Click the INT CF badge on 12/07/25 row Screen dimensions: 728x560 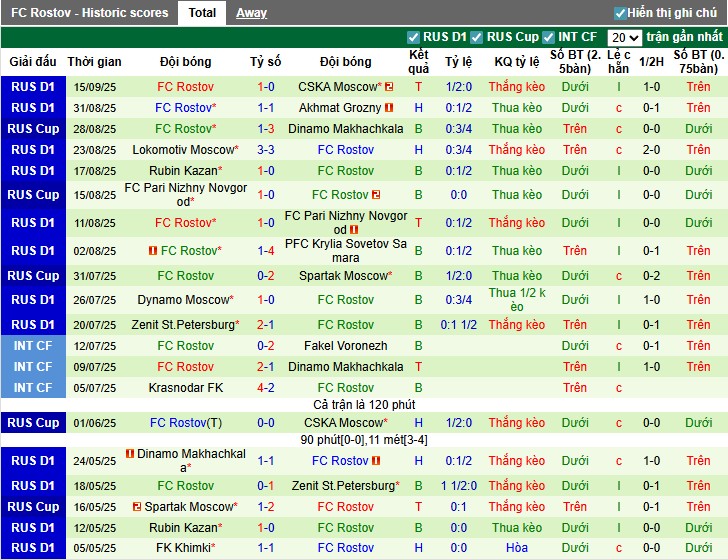coord(33,346)
